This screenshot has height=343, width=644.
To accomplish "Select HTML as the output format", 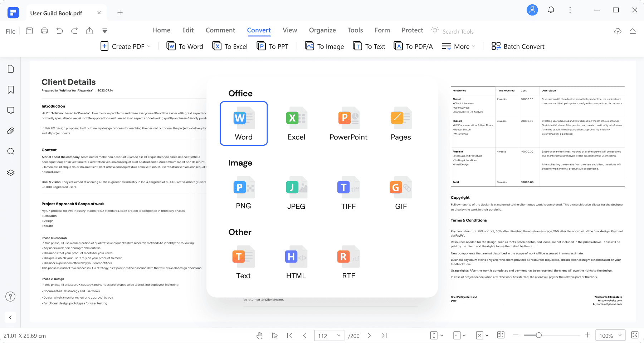I will point(296,262).
